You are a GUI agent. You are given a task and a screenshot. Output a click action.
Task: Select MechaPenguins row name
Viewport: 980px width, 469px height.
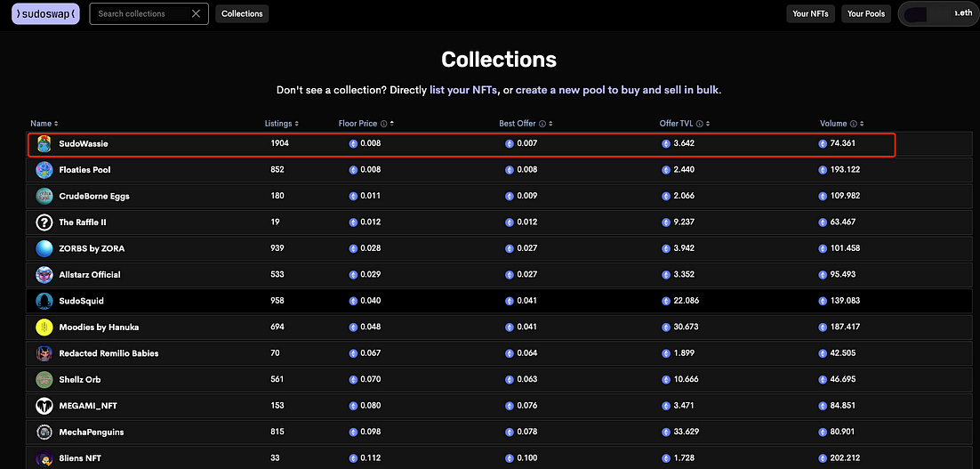(92, 433)
